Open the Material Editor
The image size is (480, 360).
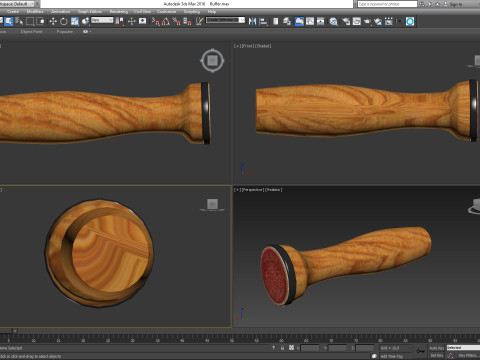point(334,21)
